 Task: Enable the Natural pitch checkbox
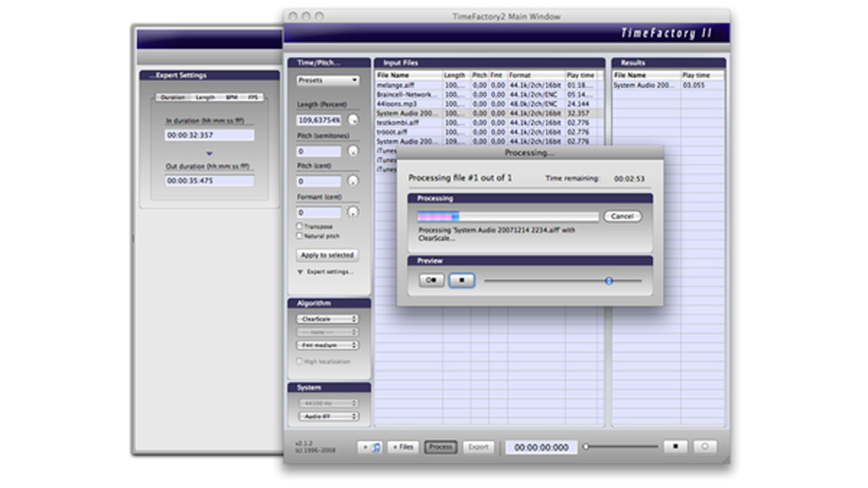[x=300, y=236]
